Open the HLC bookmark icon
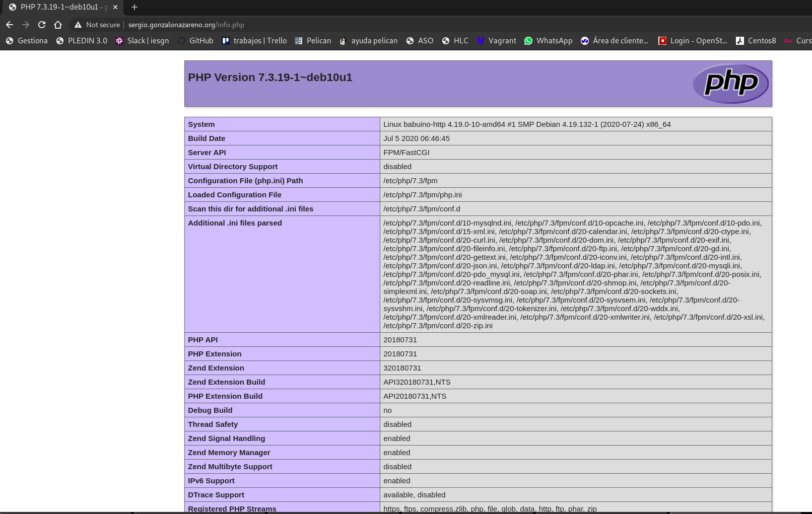The image size is (812, 514). pos(445,41)
